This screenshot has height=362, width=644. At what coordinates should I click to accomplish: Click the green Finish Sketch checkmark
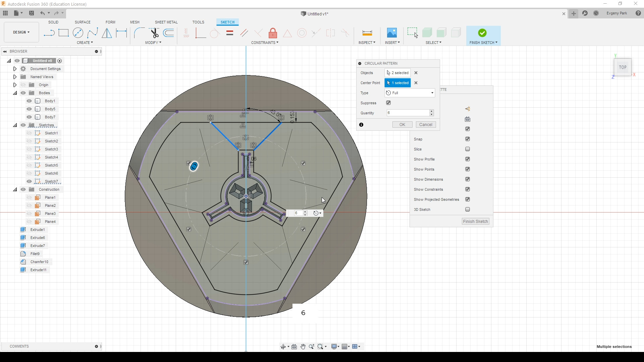tap(482, 33)
